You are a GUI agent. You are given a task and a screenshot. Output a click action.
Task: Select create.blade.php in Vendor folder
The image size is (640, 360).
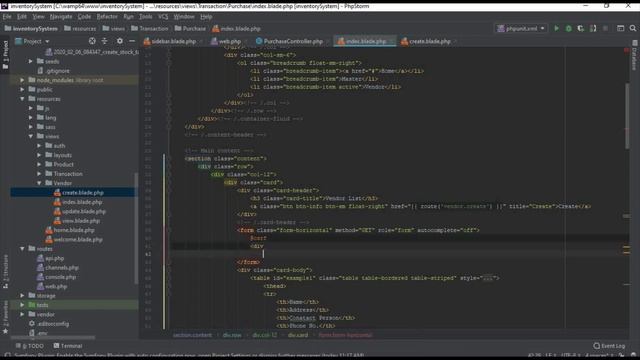click(82, 193)
